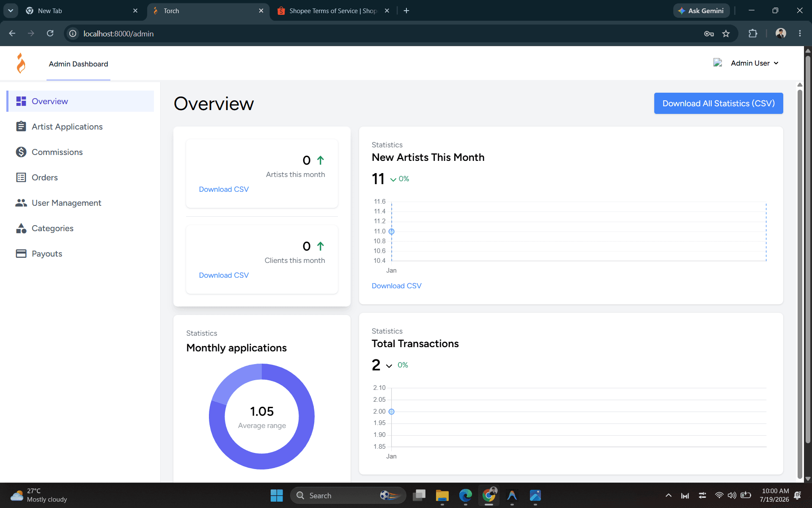Download CSV under New Artists chart
The height and width of the screenshot is (508, 812).
click(x=396, y=286)
